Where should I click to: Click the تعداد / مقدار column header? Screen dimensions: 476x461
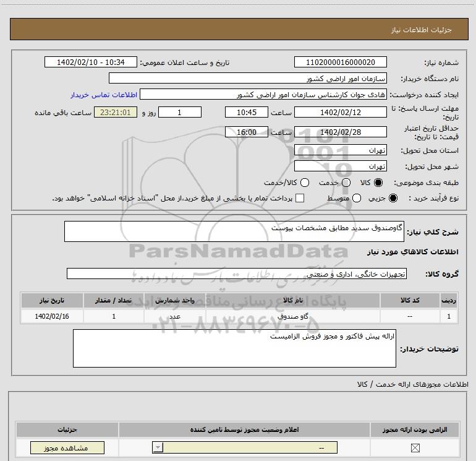pyautogui.click(x=114, y=300)
